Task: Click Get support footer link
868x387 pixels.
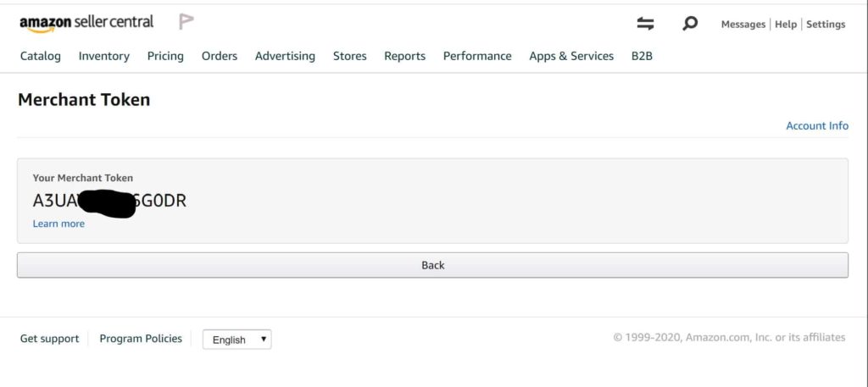Action: tap(49, 339)
